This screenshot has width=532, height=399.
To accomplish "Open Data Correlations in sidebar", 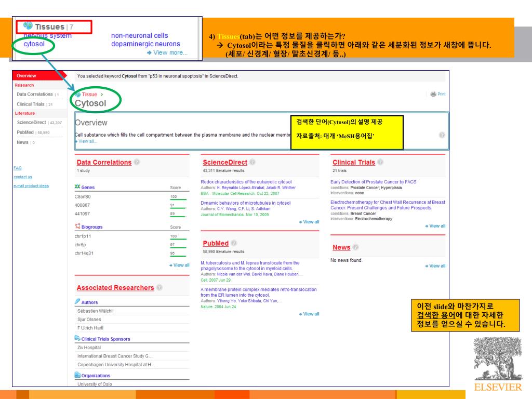I will coord(37,95).
